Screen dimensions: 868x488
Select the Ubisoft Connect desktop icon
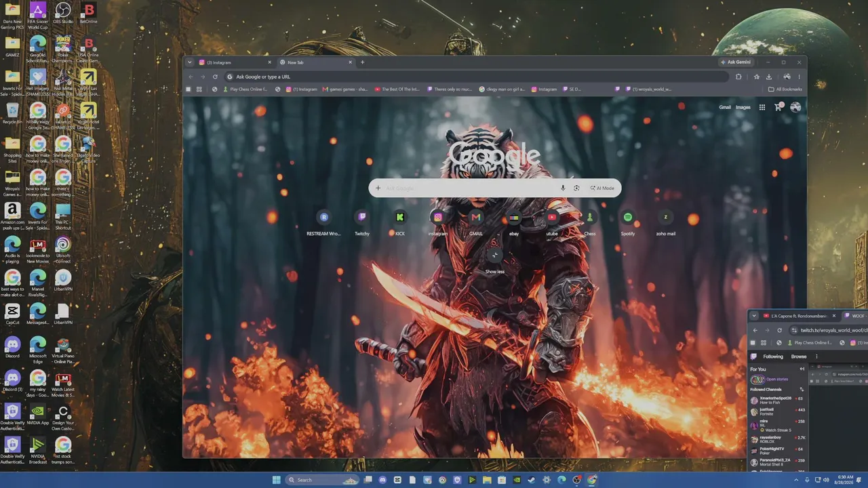click(x=63, y=249)
